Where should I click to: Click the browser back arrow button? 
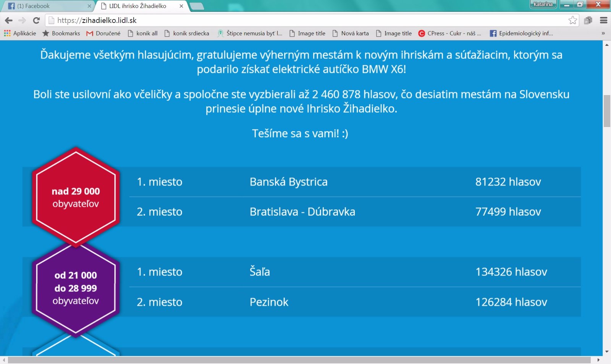(x=9, y=20)
